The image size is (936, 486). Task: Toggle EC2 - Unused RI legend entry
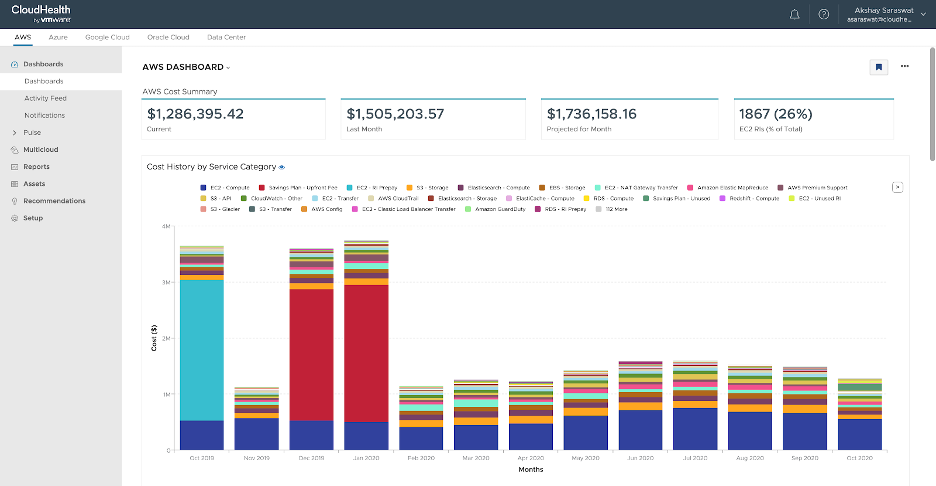[x=815, y=199]
